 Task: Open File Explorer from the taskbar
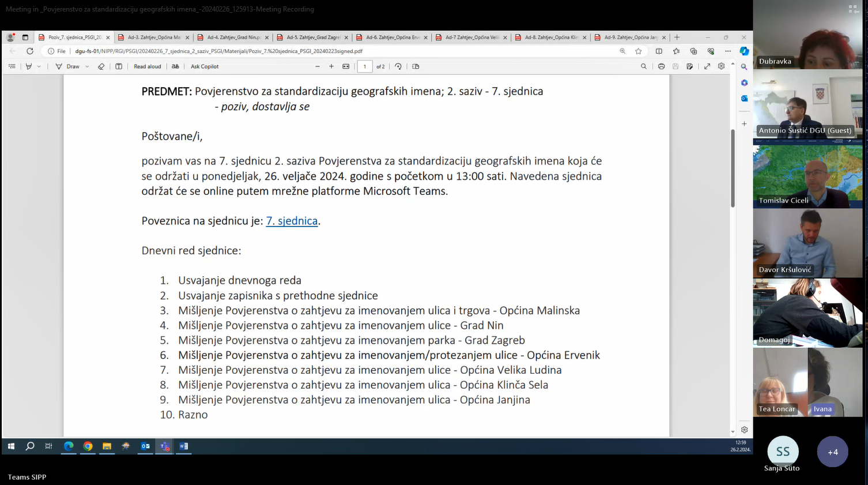tap(107, 446)
